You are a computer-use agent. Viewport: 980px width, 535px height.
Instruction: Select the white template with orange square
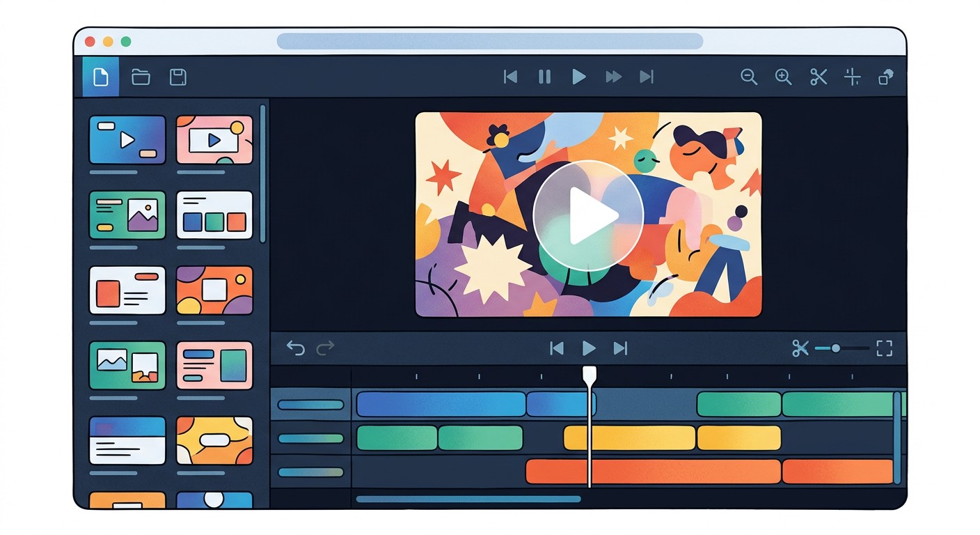pos(127,290)
